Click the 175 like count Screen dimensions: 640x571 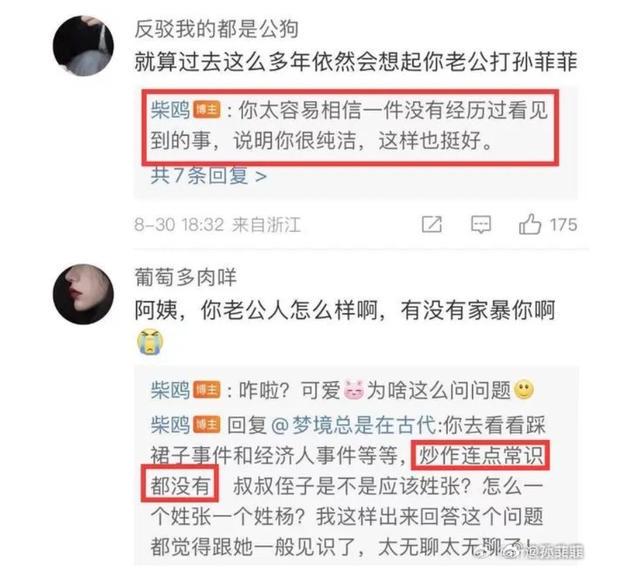[563, 224]
